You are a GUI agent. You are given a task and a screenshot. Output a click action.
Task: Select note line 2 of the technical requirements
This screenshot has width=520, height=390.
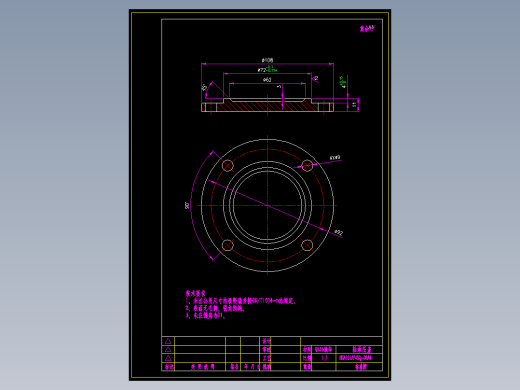coord(215,308)
